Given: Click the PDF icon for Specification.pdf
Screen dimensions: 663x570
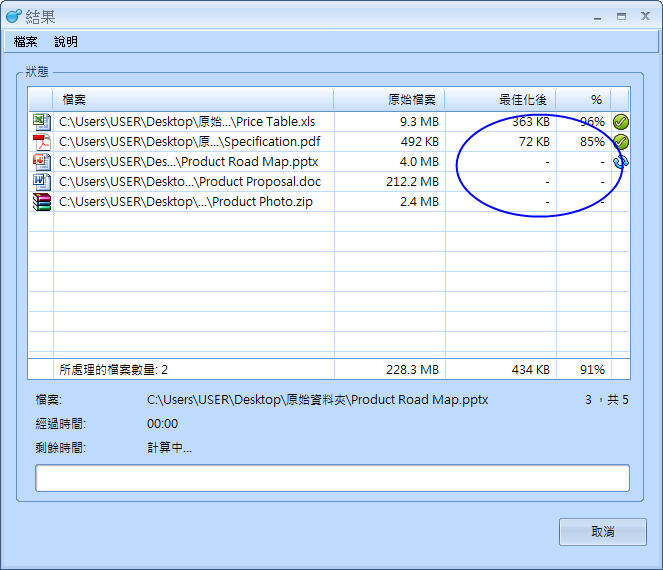Looking at the screenshot, I should 40,141.
